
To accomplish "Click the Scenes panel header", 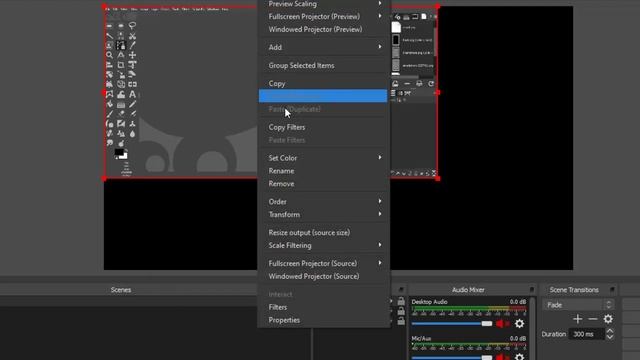I will [x=121, y=290].
